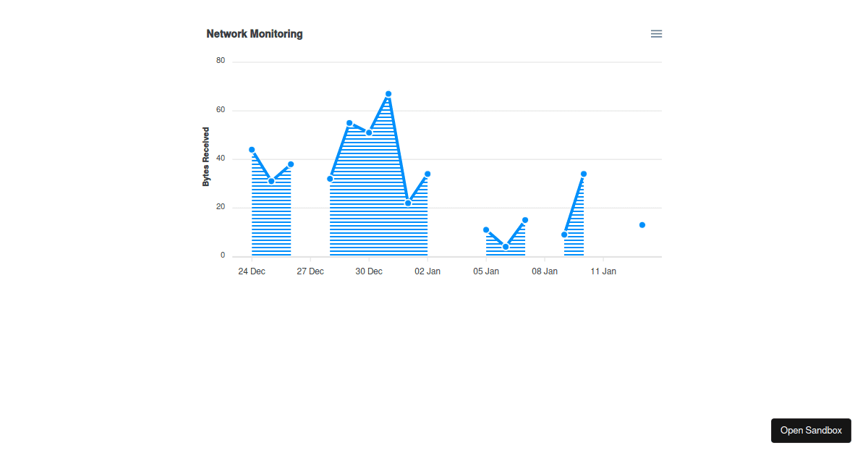Click the 27 Dec x-axis label

(x=310, y=271)
